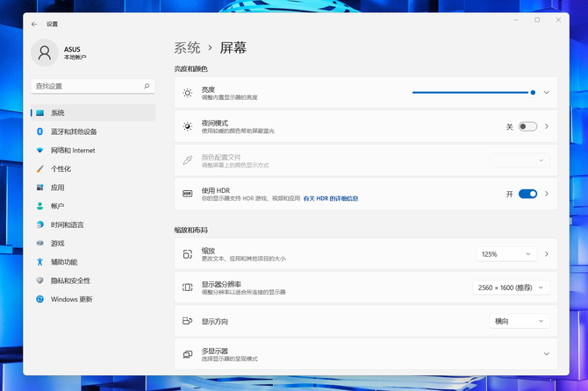Click the Bluetooth icon for 蓝牙和其他设备

[39, 132]
